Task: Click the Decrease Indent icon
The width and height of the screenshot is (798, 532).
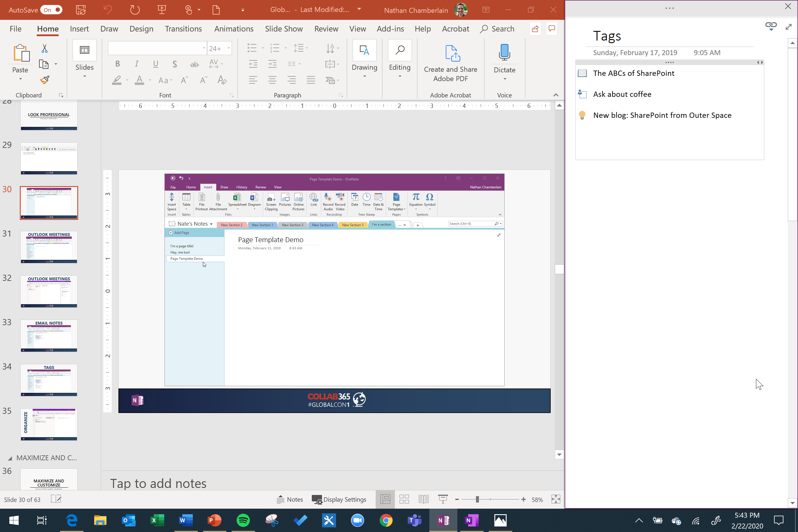Action: [253, 64]
